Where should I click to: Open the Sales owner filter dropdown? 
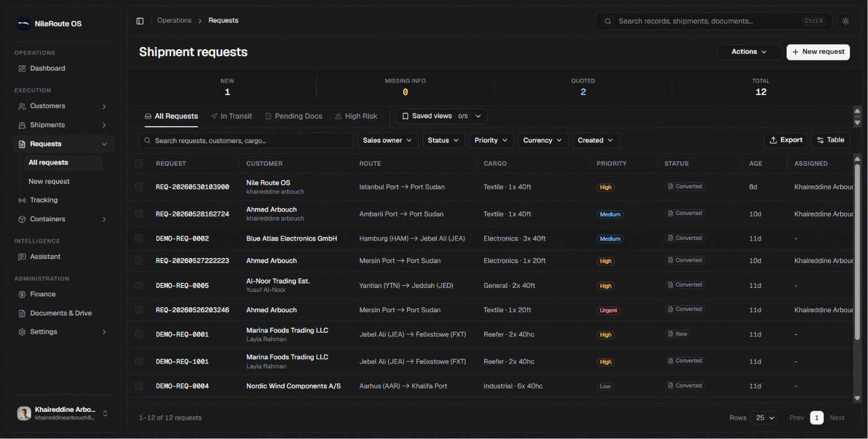388,140
